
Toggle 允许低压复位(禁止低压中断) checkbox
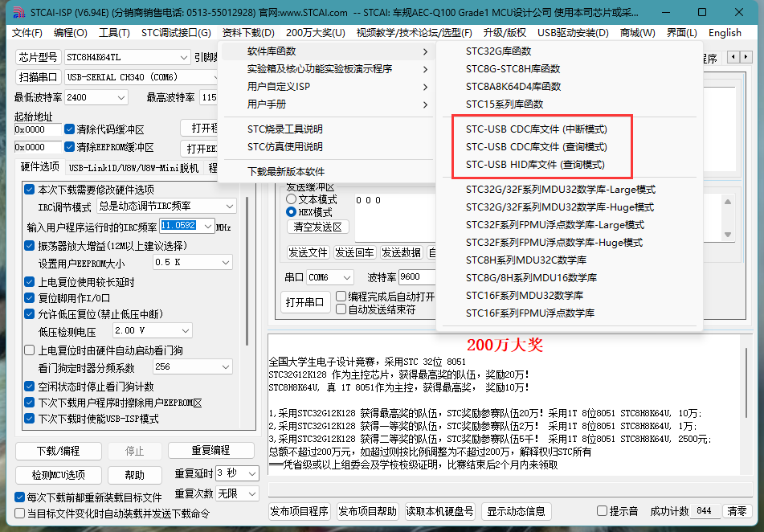pos(29,314)
